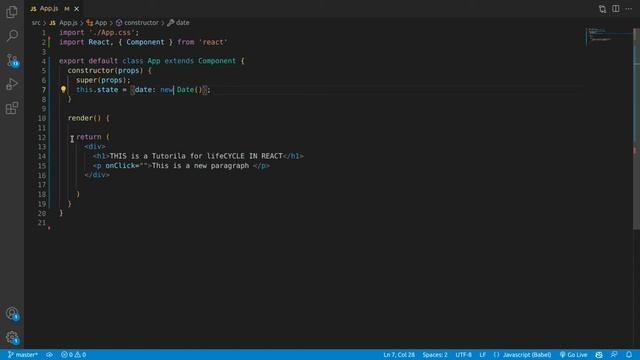Click 'Date' on line 7
Screen dimensions: 640x360
(185, 90)
